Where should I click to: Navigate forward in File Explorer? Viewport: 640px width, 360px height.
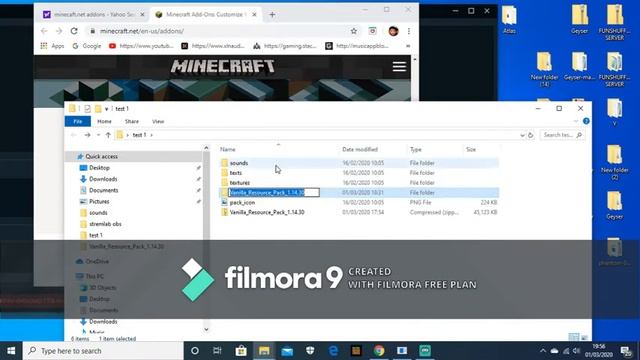(87, 135)
